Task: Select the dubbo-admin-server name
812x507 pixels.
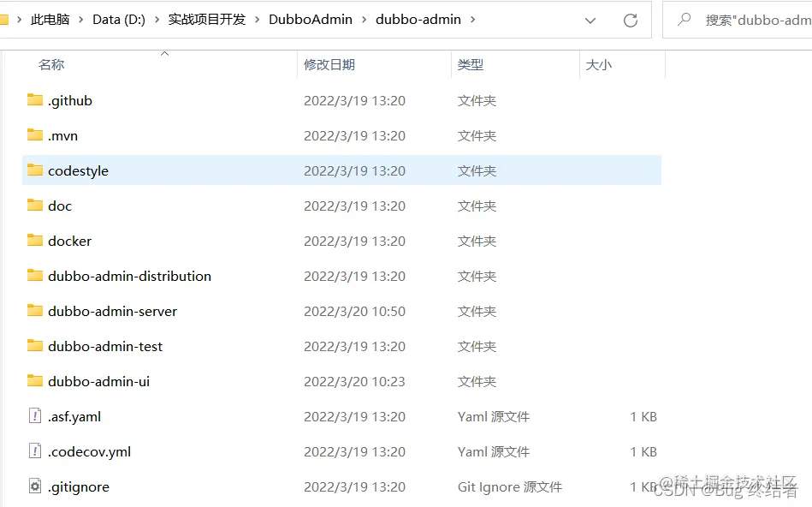Action: (112, 312)
